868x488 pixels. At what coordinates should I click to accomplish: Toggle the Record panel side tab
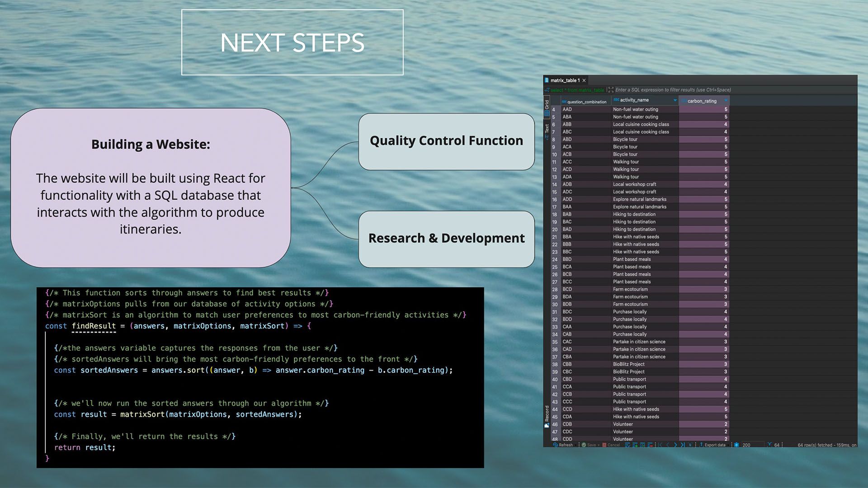tap(547, 416)
